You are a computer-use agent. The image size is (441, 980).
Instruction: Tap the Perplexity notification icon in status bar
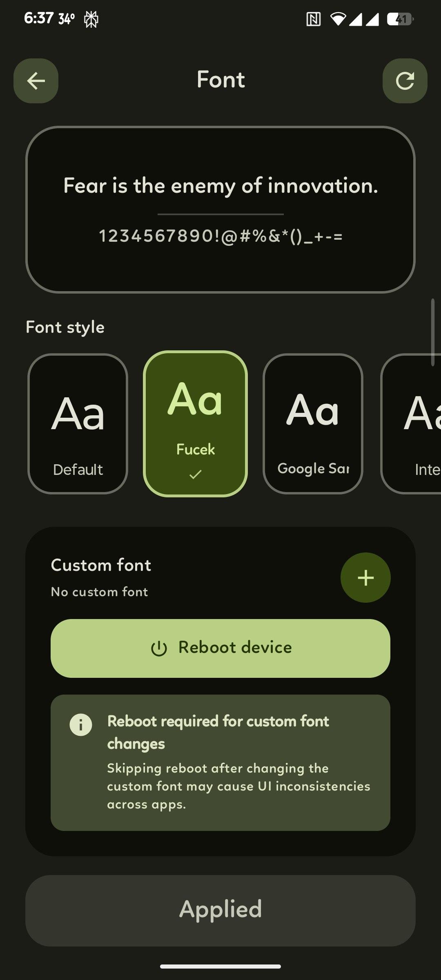pos(91,19)
